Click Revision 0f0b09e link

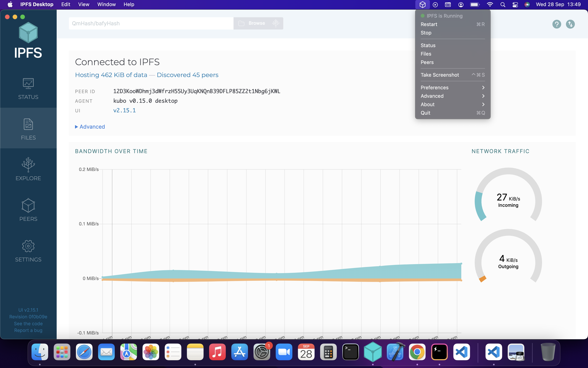[x=28, y=317]
